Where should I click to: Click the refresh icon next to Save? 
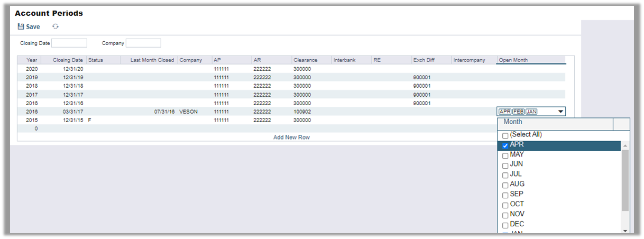[55, 26]
